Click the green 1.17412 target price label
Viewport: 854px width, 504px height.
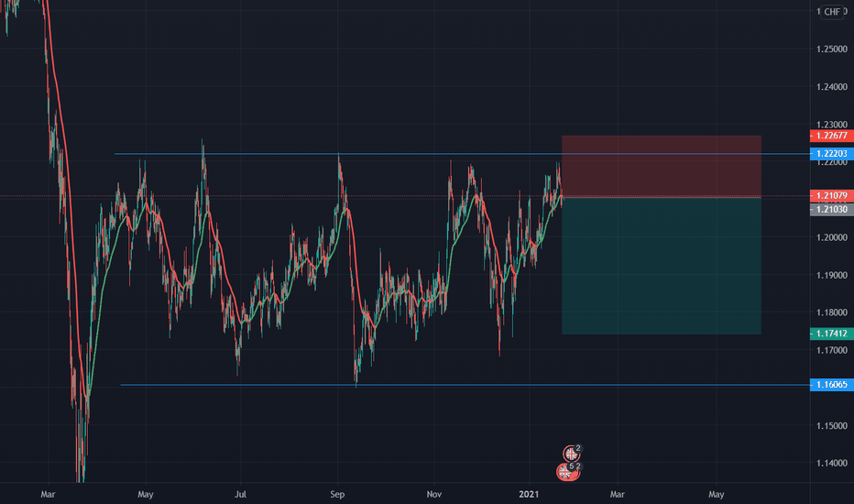832,334
